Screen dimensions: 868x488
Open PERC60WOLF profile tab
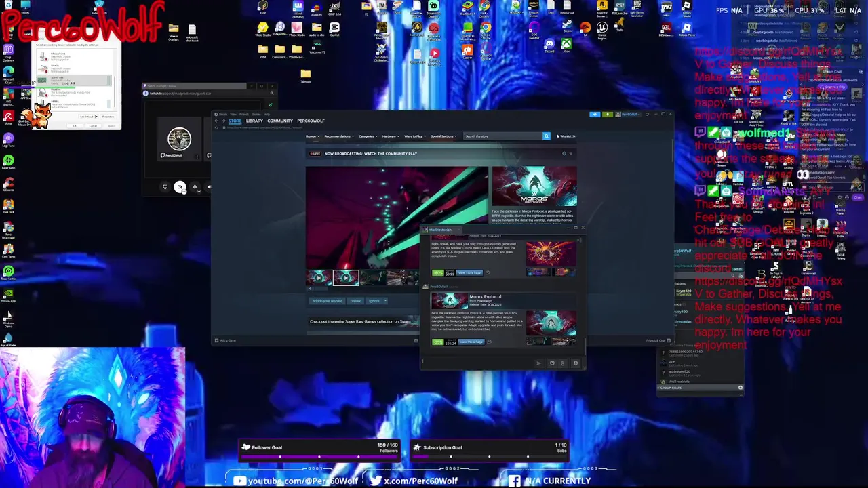[x=311, y=121]
